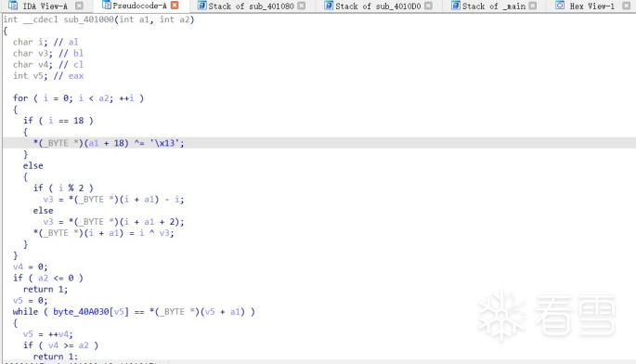Viewport: 636px width, 364px height.
Task: Click the 'i ^ v3' assignment line
Action: point(103,233)
